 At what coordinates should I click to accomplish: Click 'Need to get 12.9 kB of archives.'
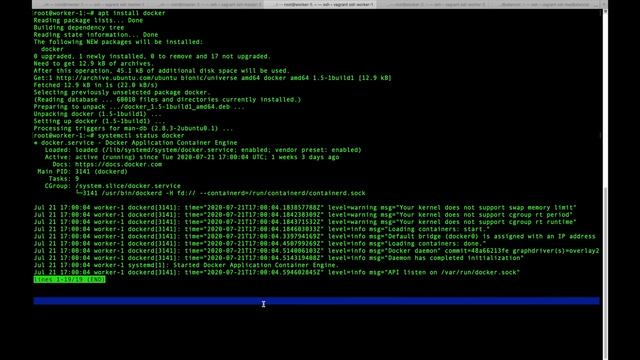tap(94, 64)
